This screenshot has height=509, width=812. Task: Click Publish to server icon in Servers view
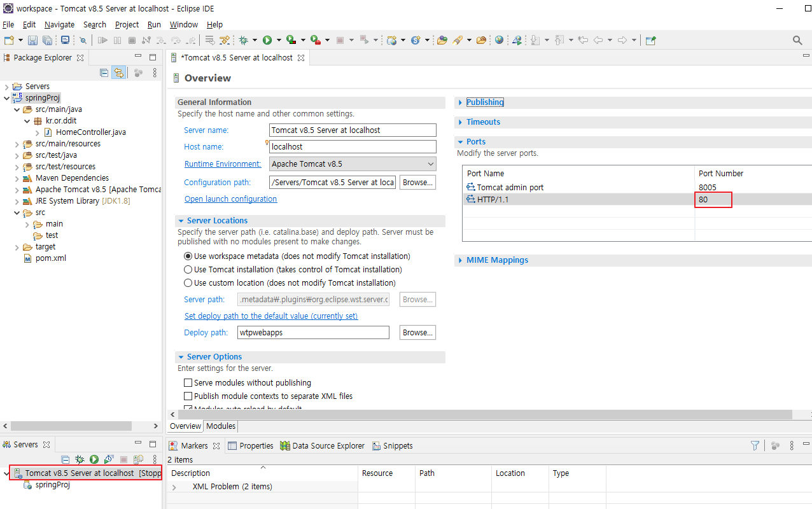point(139,459)
